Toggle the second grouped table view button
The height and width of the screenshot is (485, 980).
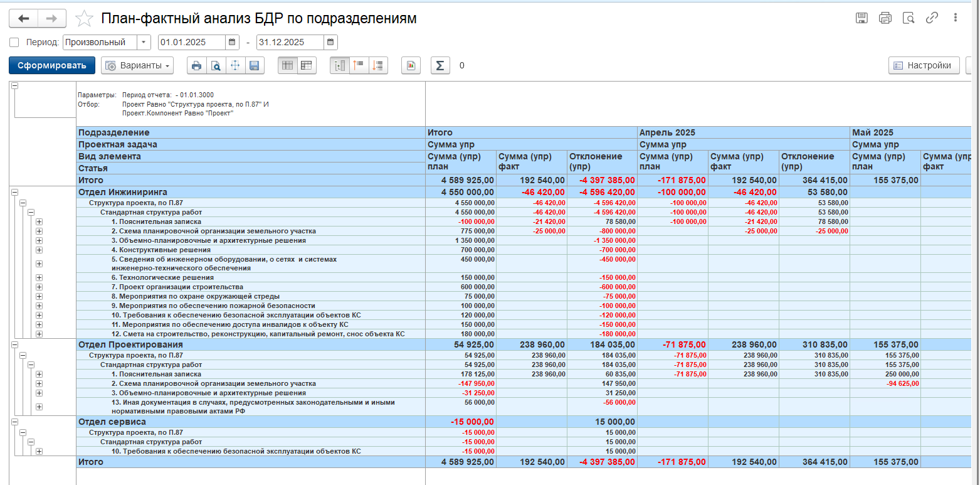click(307, 65)
